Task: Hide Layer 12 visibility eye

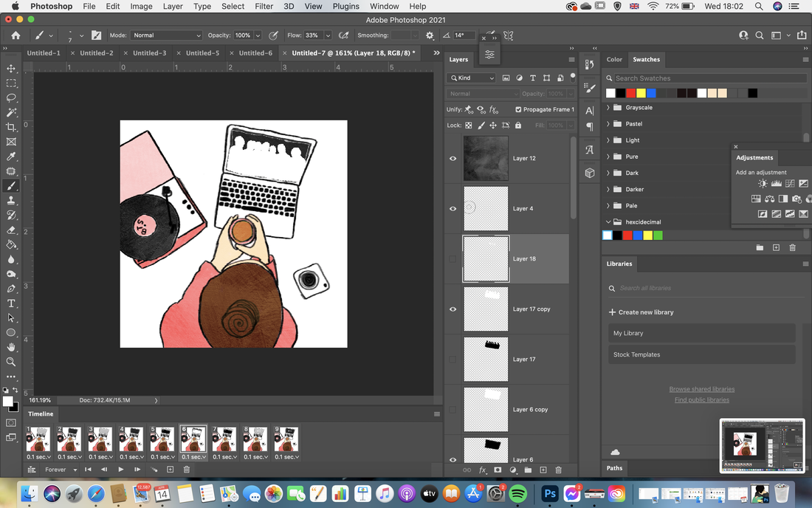Action: click(x=453, y=159)
